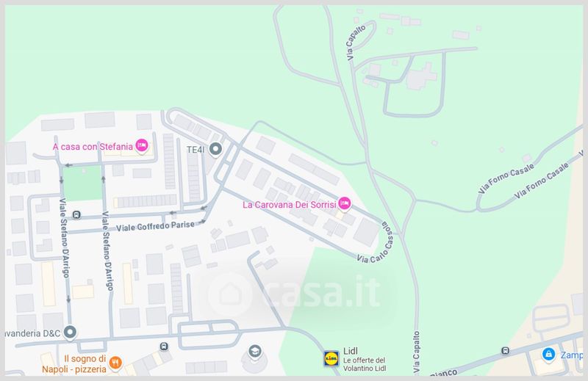
Task: Open the A casa con Stefania lodging pin
Action: click(x=141, y=146)
